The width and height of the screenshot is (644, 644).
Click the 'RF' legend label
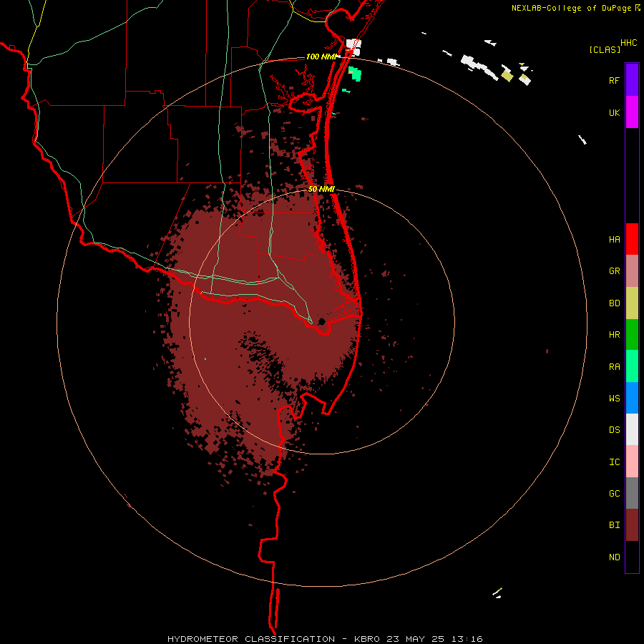[614, 80]
